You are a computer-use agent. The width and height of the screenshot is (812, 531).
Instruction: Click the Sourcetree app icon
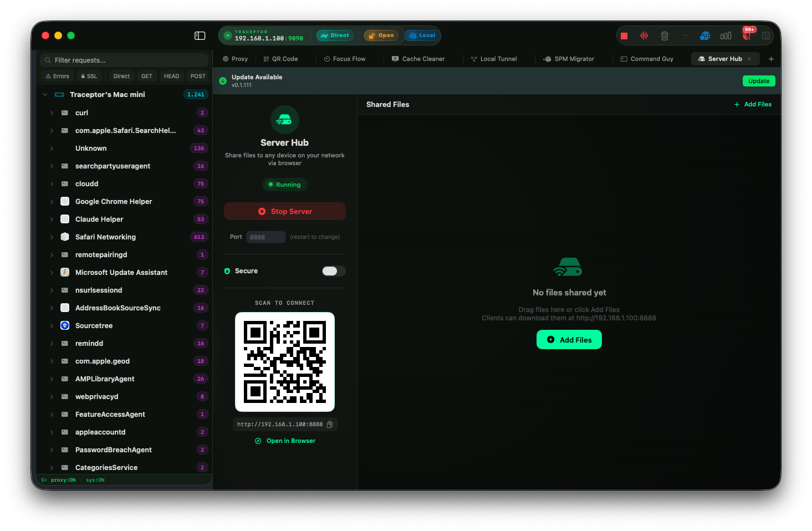[65, 326]
